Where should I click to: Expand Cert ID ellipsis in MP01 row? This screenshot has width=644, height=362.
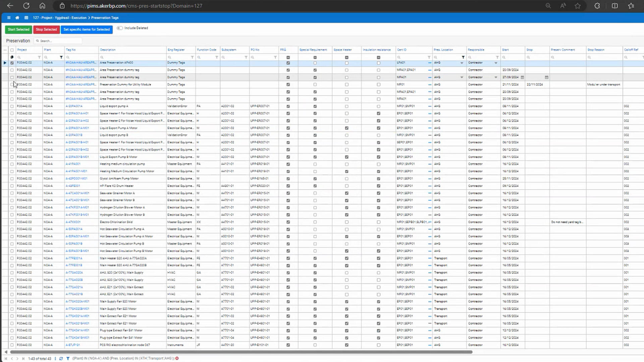point(430,84)
